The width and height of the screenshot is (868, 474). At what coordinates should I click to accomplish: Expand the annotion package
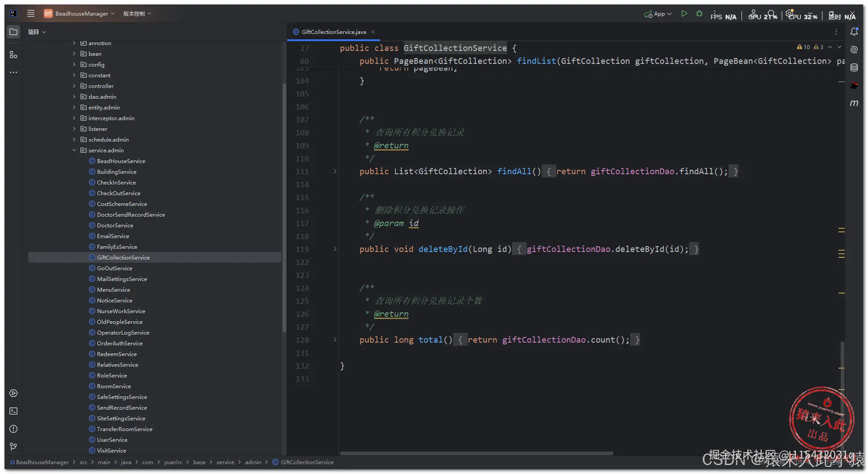pyautogui.click(x=74, y=43)
